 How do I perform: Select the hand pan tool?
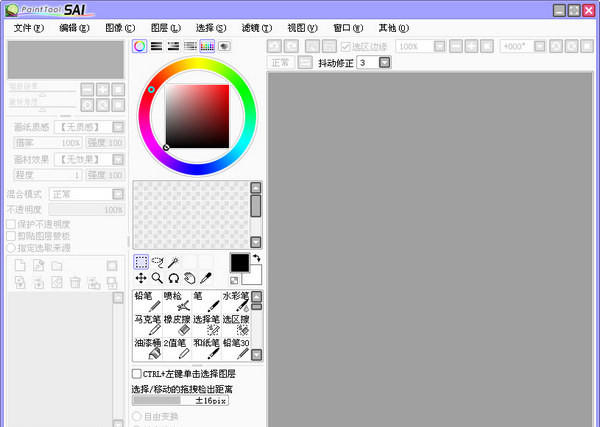tap(189, 278)
